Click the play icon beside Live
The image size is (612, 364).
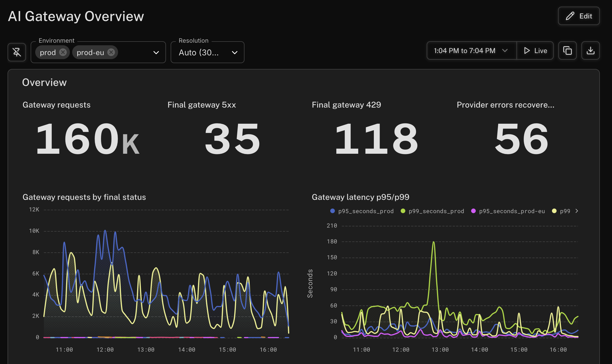pyautogui.click(x=527, y=51)
